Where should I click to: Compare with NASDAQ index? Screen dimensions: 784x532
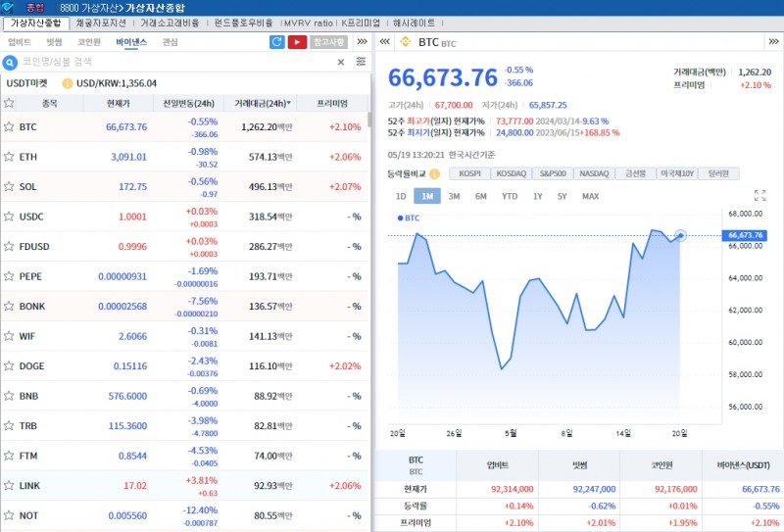(594, 173)
